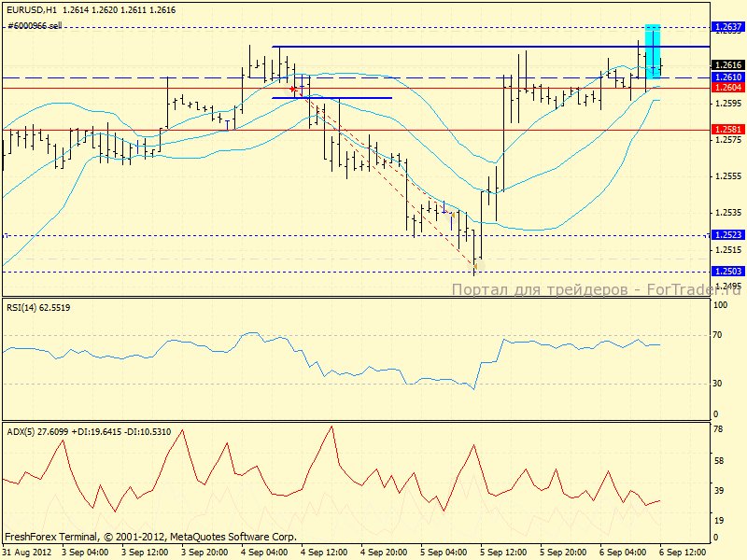
Task: Click the red 1.2581 level label
Action: click(726, 129)
